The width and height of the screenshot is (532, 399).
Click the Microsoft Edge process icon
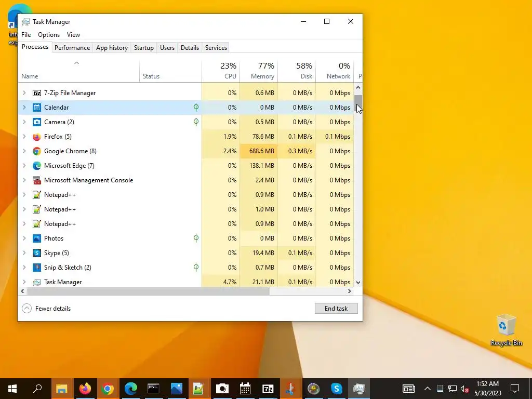(37, 166)
